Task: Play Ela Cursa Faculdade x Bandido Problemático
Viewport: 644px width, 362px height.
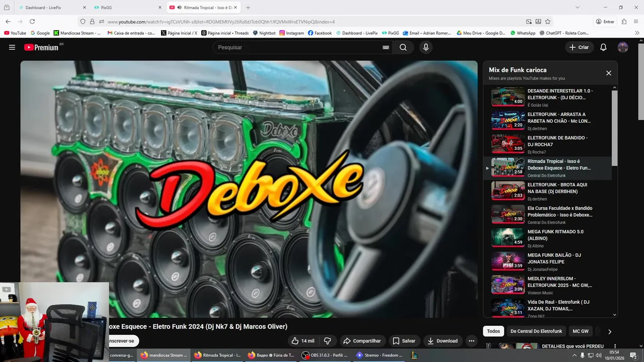Action: 548,215
